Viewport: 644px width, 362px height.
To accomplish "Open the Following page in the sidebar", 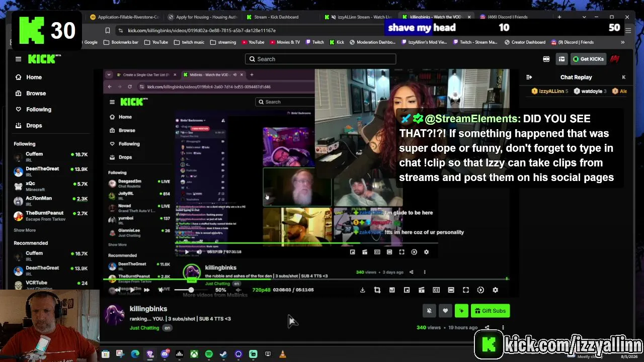I will (33, 109).
